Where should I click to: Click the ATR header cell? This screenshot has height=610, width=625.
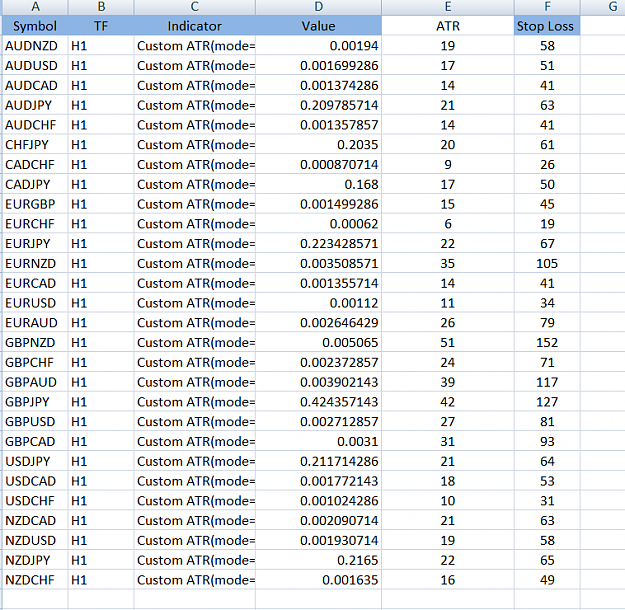(448, 26)
